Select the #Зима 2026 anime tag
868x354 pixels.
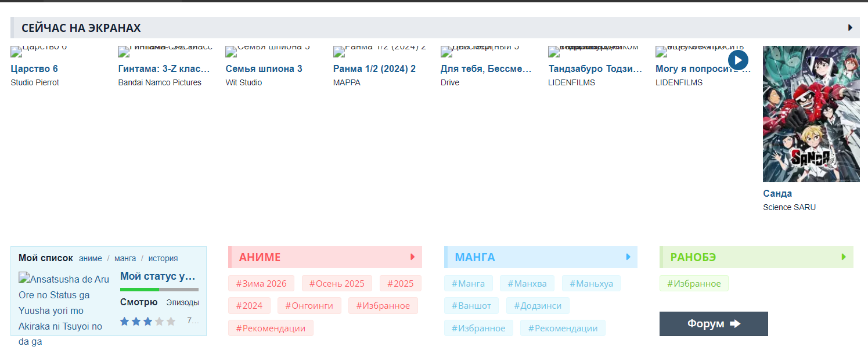(261, 284)
